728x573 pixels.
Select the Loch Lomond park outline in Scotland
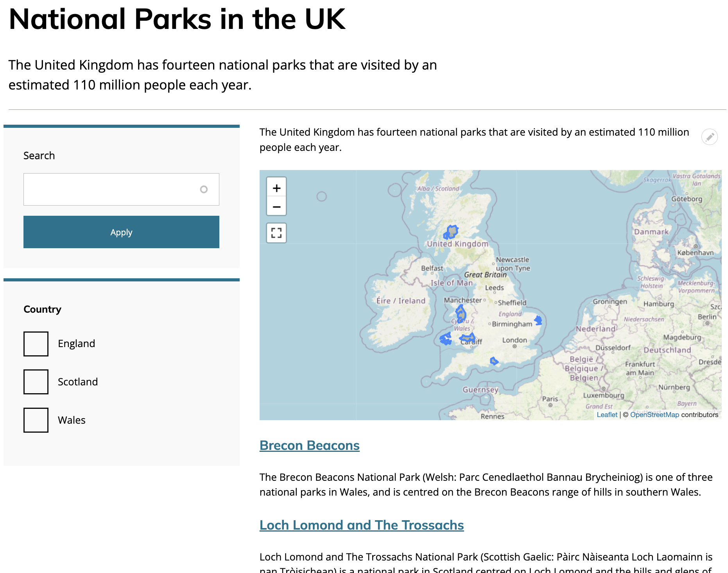pos(451,232)
